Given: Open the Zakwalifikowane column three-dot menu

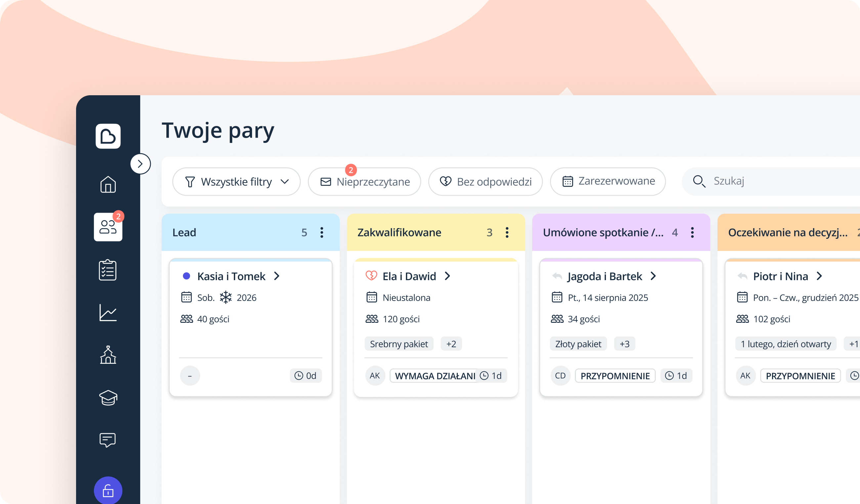Looking at the screenshot, I should point(507,232).
